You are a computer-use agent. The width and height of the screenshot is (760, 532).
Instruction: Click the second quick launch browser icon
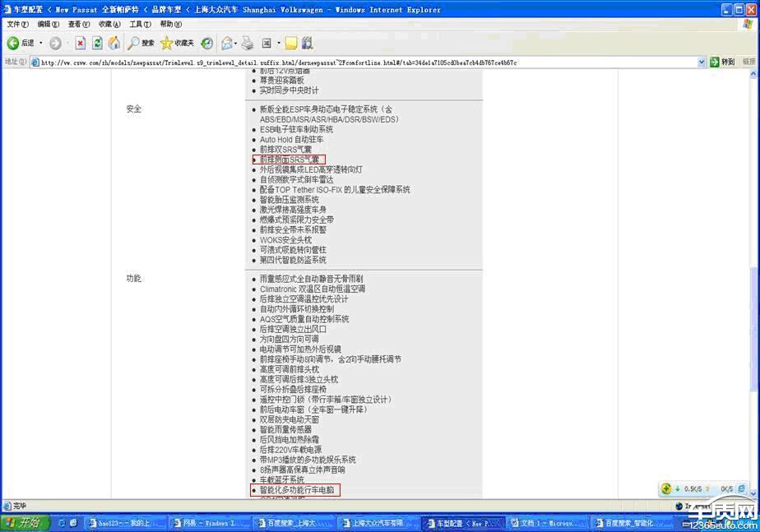point(73,523)
